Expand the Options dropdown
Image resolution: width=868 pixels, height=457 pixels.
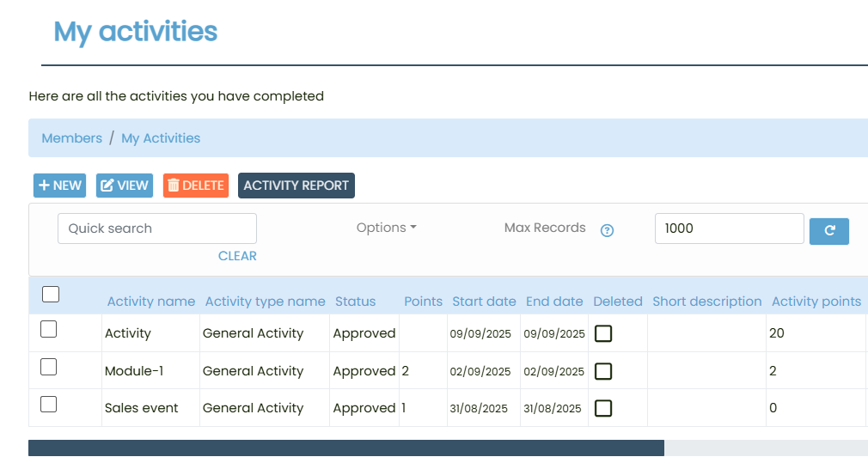pos(386,228)
